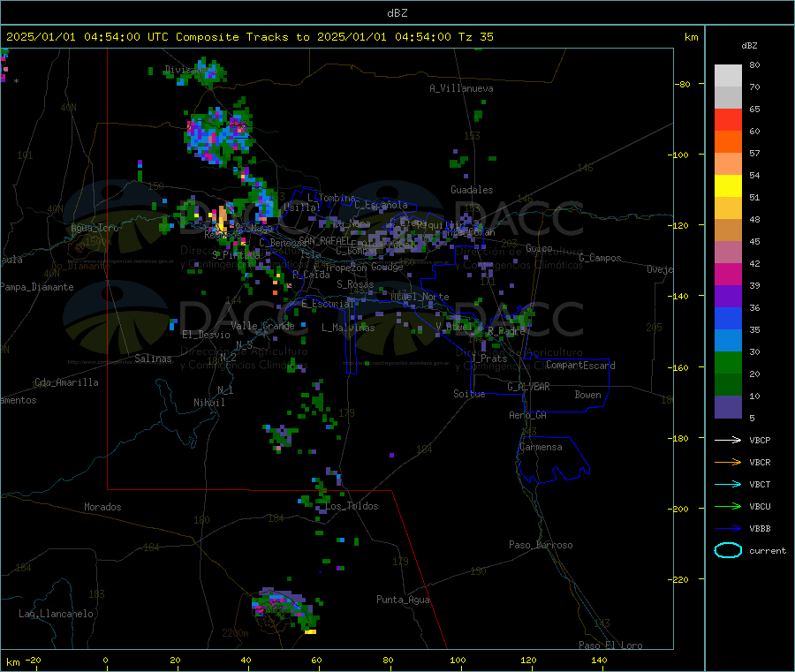
Task: Click the white VBCP arrow legend icon
Action: coord(728,440)
